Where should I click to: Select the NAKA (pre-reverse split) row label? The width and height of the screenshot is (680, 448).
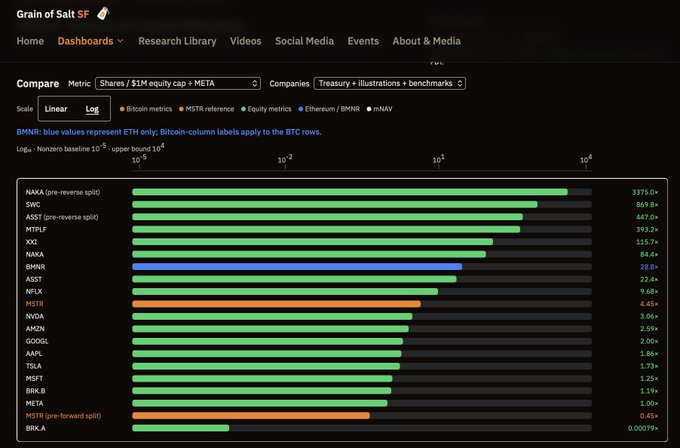(63, 192)
